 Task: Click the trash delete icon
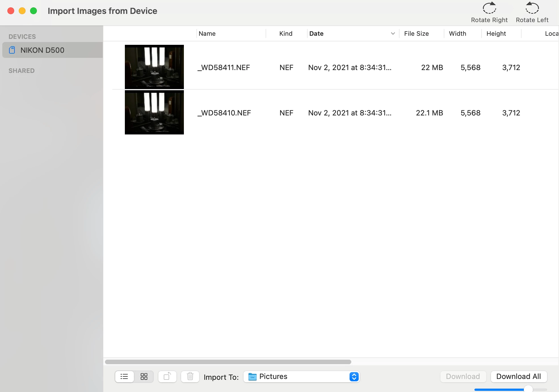(190, 377)
